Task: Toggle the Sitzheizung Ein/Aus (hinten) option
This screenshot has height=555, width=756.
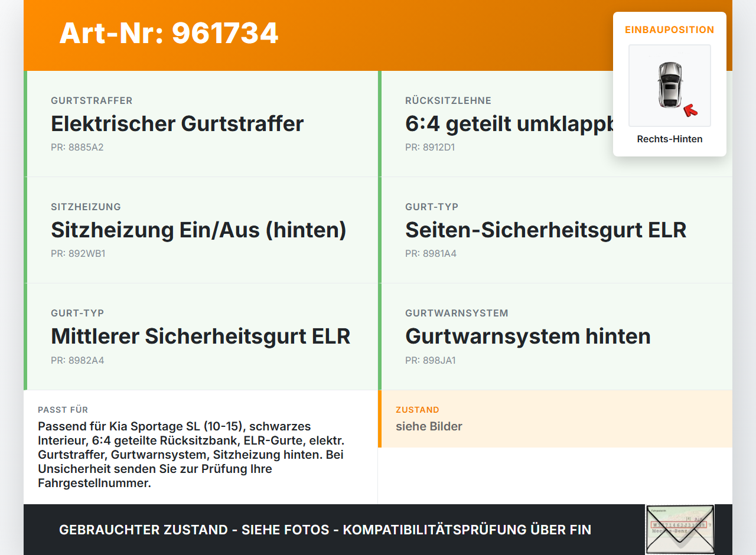Action: click(199, 230)
